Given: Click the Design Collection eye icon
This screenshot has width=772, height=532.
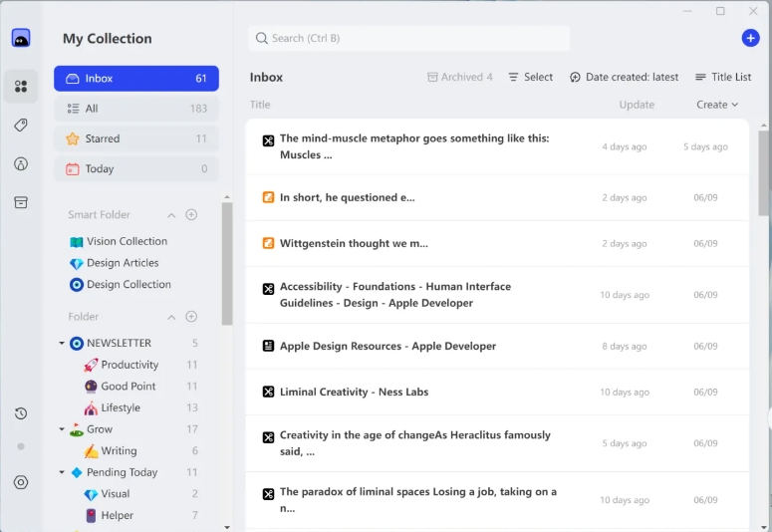Looking at the screenshot, I should coord(77,285).
